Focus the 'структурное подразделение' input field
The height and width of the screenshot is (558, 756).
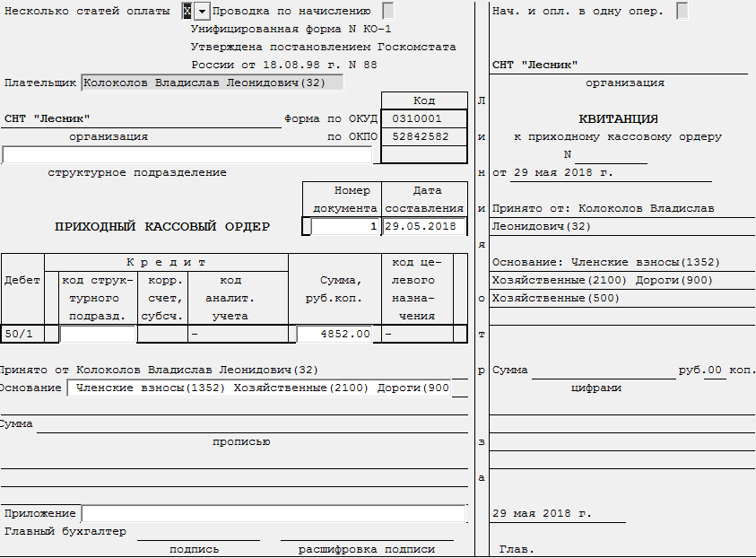(187, 155)
